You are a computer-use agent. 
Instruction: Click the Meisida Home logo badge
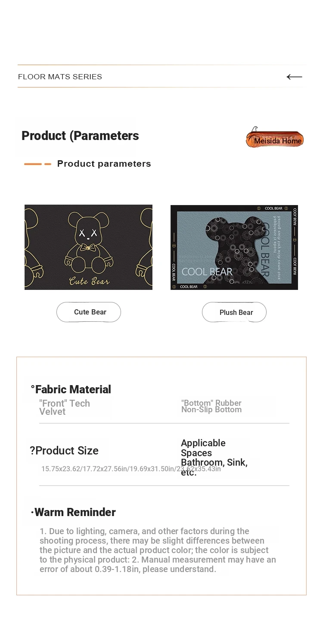(275, 138)
